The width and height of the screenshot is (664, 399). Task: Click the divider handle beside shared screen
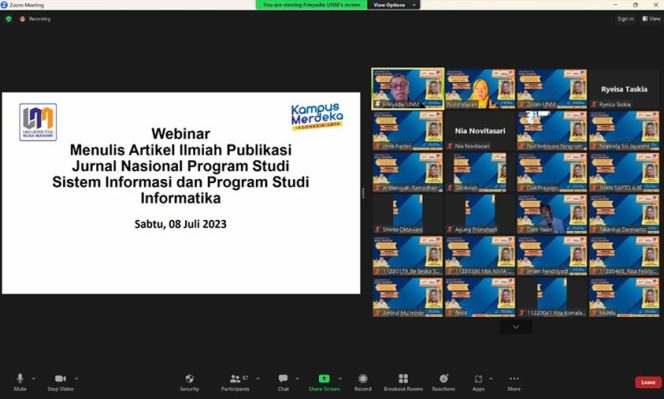coord(363,193)
